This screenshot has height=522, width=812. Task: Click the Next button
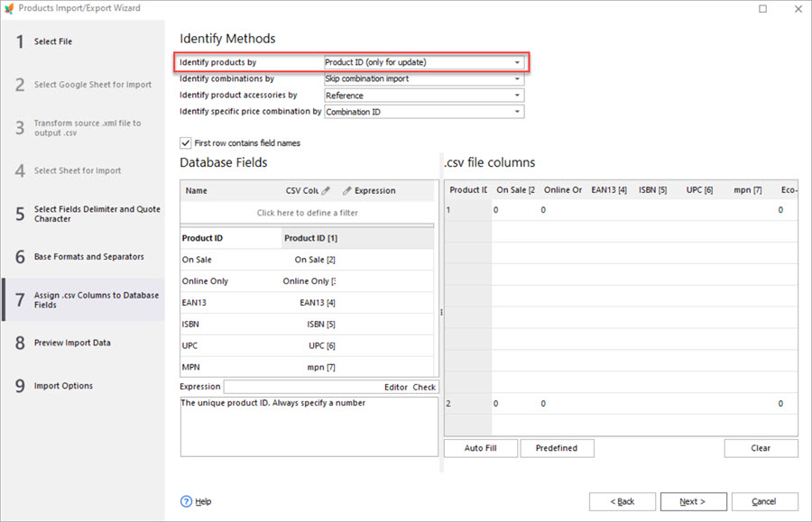click(693, 501)
